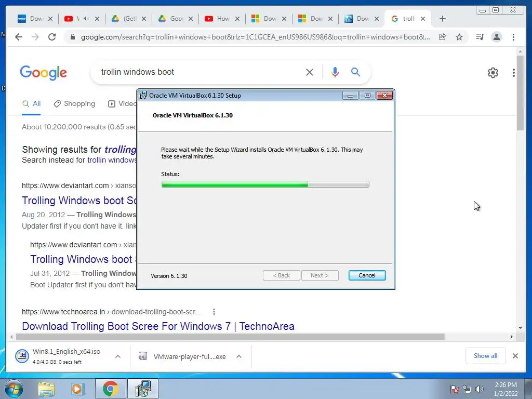This screenshot has height=399, width=532.
Task: Bookmark this page with the star icon
Action: pyautogui.click(x=459, y=37)
